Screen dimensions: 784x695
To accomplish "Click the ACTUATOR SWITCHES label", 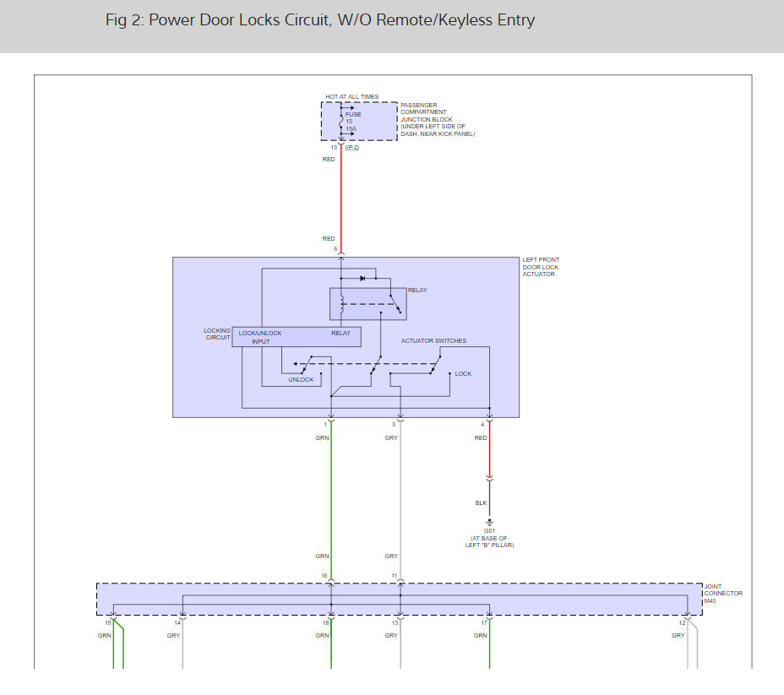I will tap(433, 341).
